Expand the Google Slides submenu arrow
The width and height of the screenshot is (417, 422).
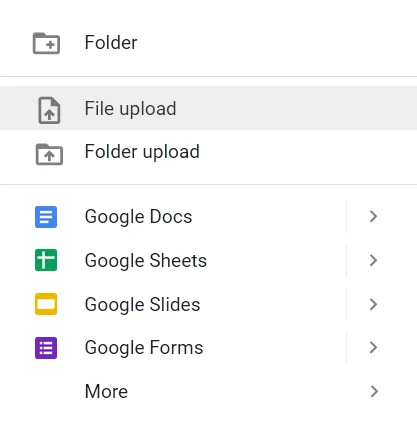click(x=373, y=304)
